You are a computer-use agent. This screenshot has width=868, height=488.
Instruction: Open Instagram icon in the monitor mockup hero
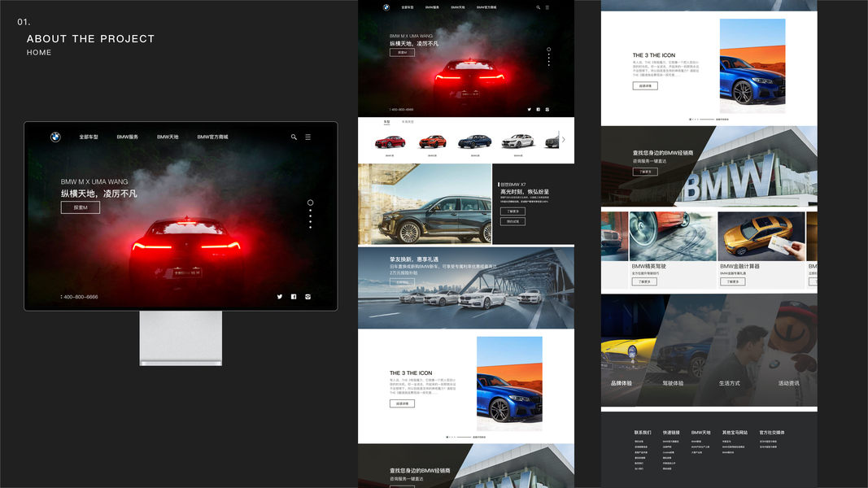tap(308, 297)
